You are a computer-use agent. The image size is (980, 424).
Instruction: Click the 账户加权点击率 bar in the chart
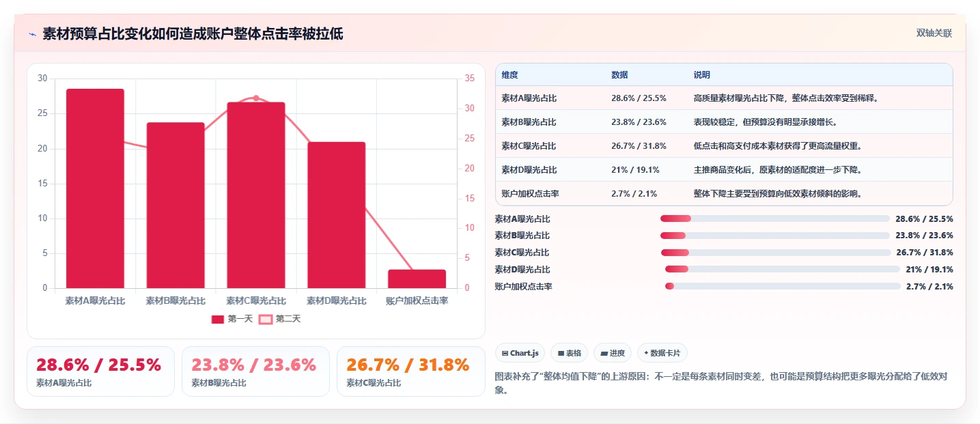[x=417, y=279]
